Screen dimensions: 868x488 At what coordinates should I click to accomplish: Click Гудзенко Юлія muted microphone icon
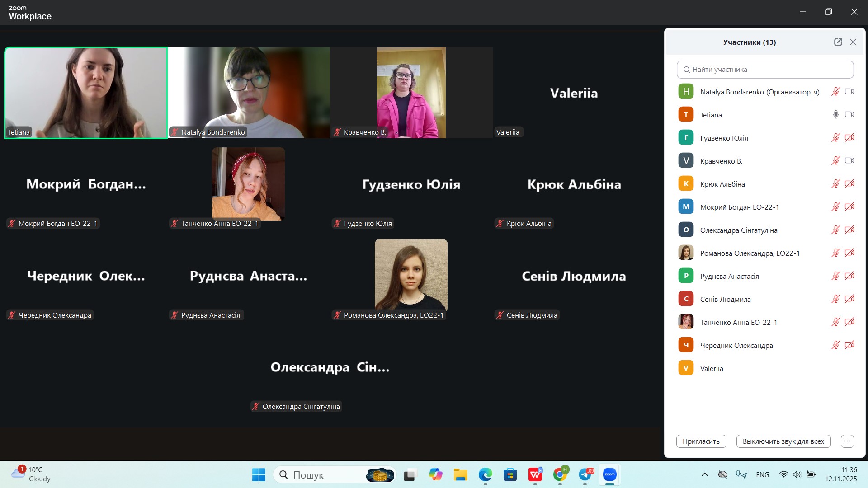coord(835,138)
